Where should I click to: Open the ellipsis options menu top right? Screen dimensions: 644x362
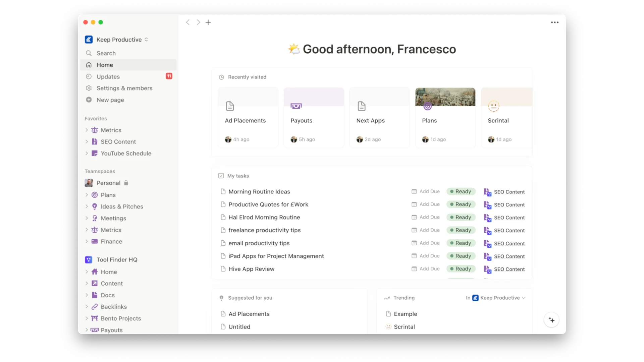(554, 22)
